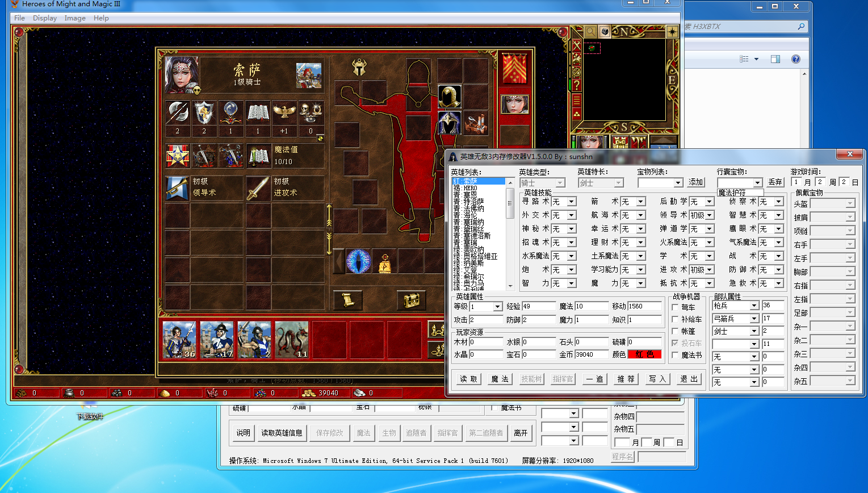Select the Pikeman troop stack of 36
The image size is (868, 493).
click(179, 340)
